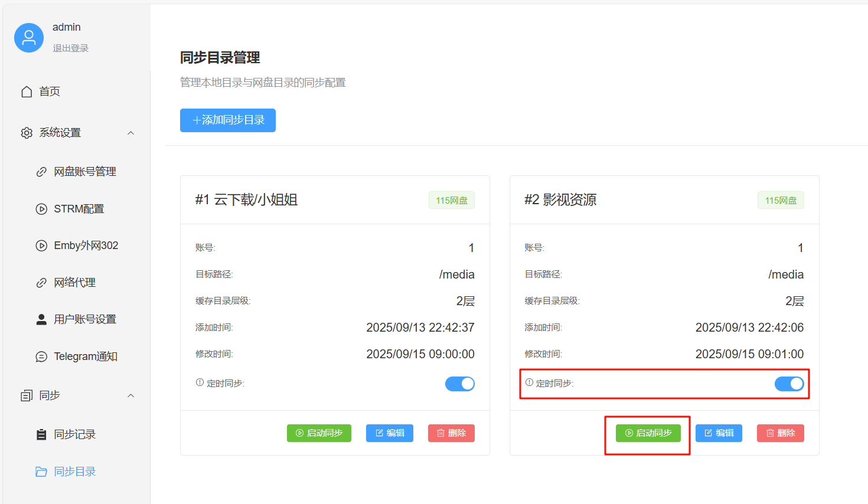Disable 定时同步 on the 云下载/小姐姐 card

pyautogui.click(x=460, y=384)
